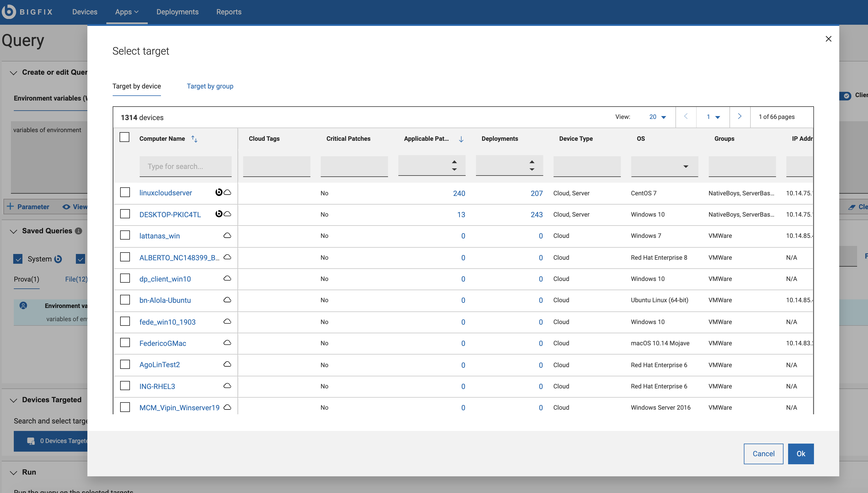Image resolution: width=868 pixels, height=493 pixels.
Task: Toggle checkbox next to DESKTOP-PKIC4TL device
Action: click(x=125, y=213)
